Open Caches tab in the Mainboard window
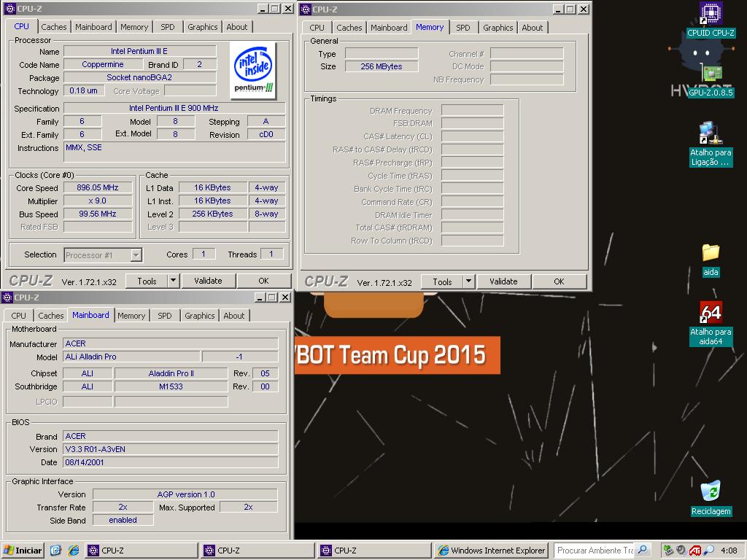 (x=51, y=315)
